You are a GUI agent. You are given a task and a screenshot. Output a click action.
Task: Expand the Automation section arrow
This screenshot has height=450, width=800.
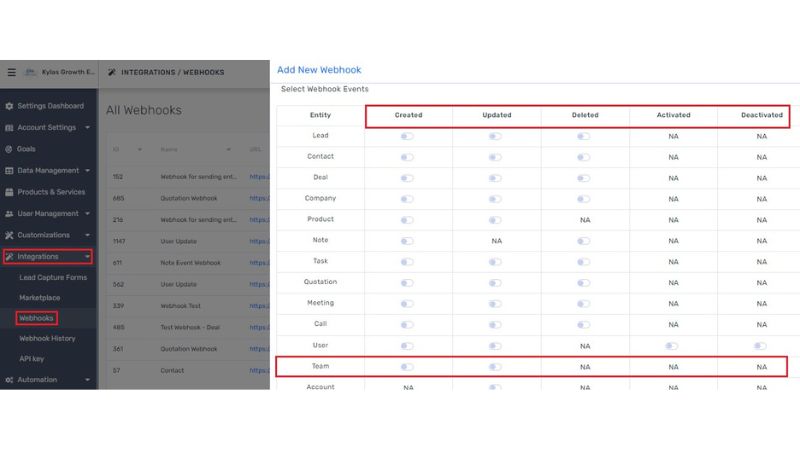pyautogui.click(x=88, y=380)
